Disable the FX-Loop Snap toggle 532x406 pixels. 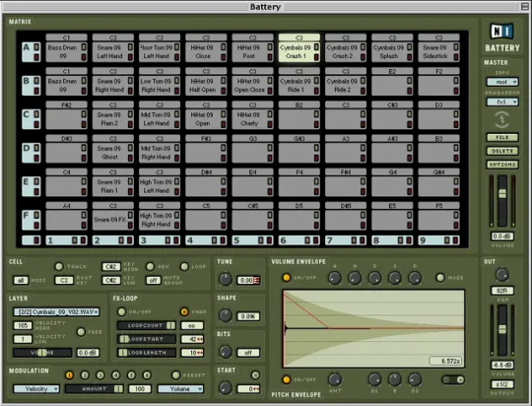(x=184, y=311)
